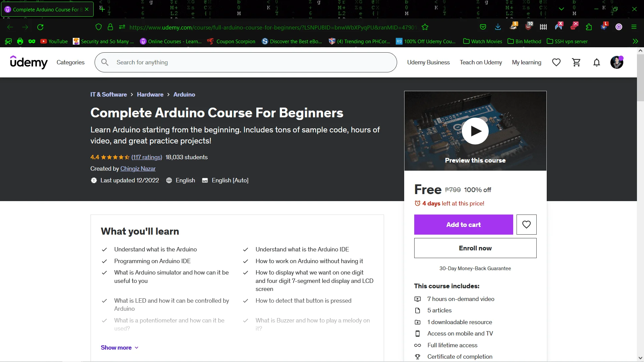List all tabs dropdown arrow
The image size is (644, 362).
(561, 9)
